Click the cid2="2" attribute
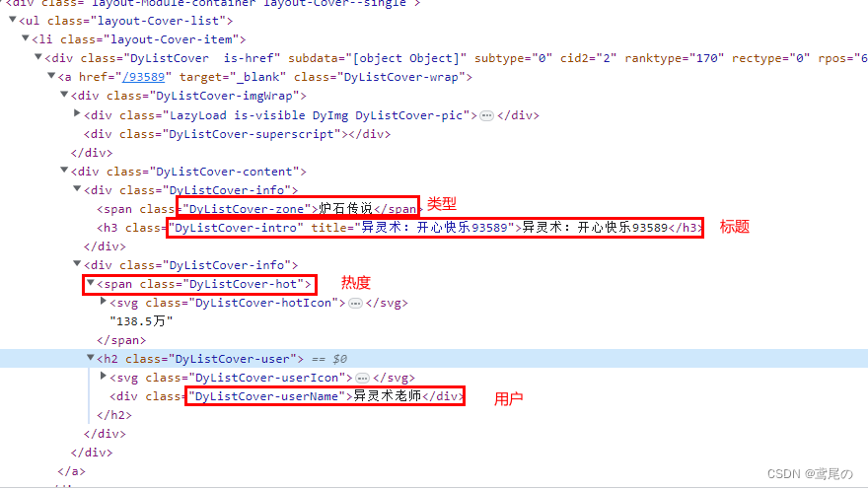 pyautogui.click(x=589, y=58)
